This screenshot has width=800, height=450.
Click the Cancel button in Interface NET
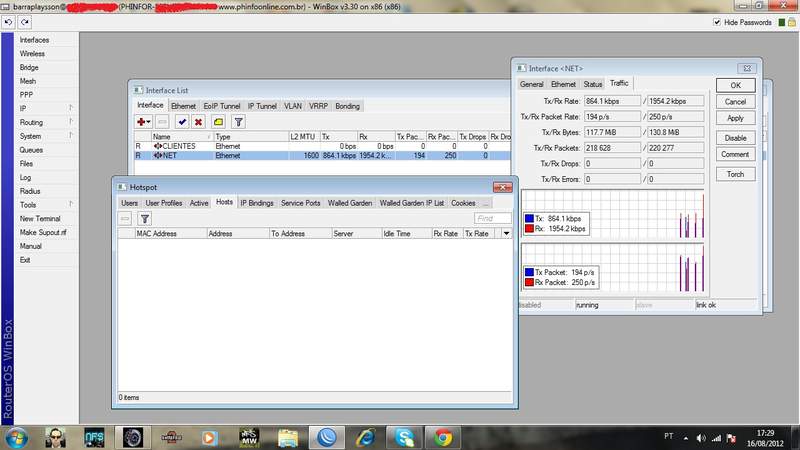coord(735,102)
